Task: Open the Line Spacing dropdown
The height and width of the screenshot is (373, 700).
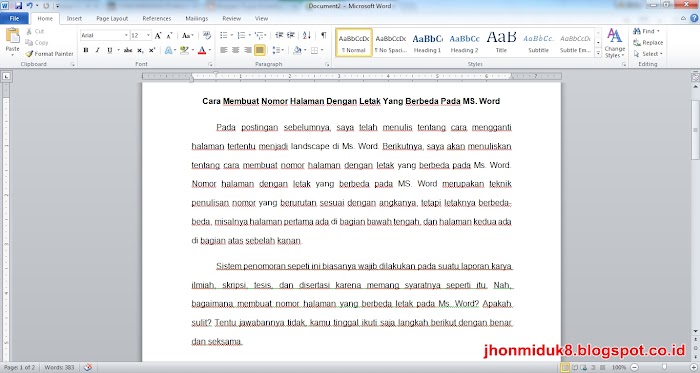Action: (284, 50)
